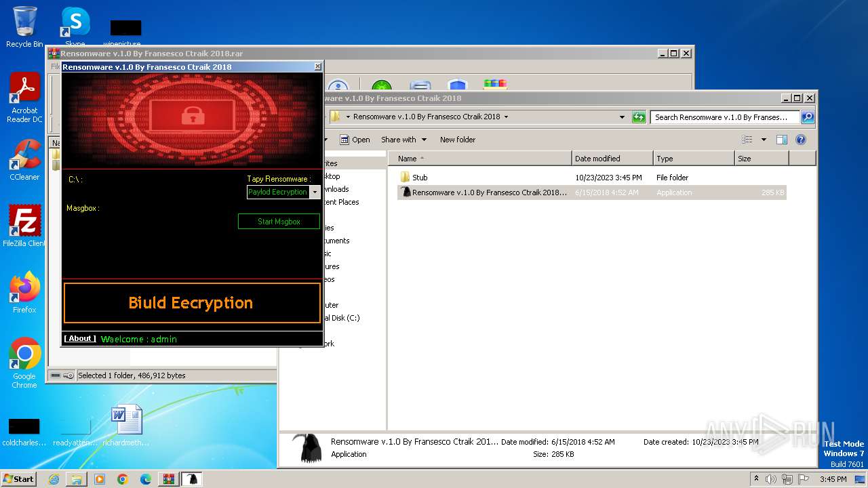Click the clock showing 3:45 PM
Viewport: 868px width, 488px height.
point(833,479)
